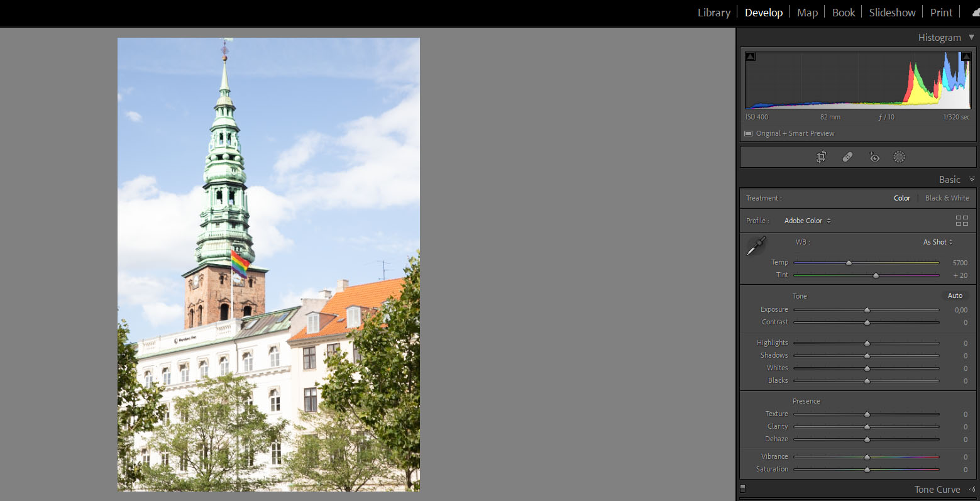
Task: Click the Auto tone button
Action: coord(955,295)
